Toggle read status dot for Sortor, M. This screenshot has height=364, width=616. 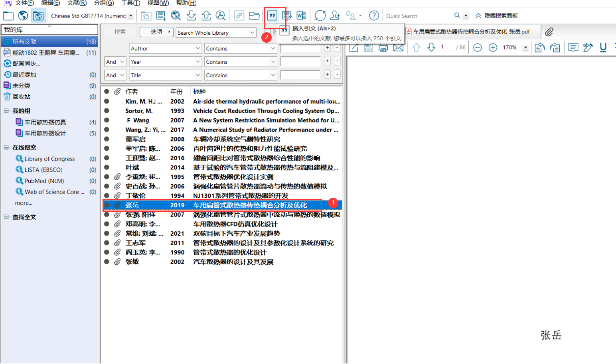click(107, 111)
